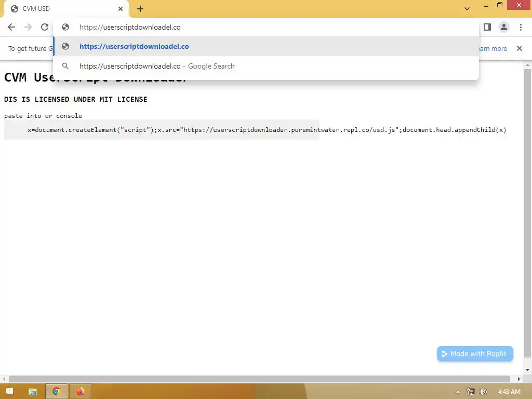Click the scroll right arrow of horizontal scrollbar
The height and width of the screenshot is (399, 532).
click(518, 379)
